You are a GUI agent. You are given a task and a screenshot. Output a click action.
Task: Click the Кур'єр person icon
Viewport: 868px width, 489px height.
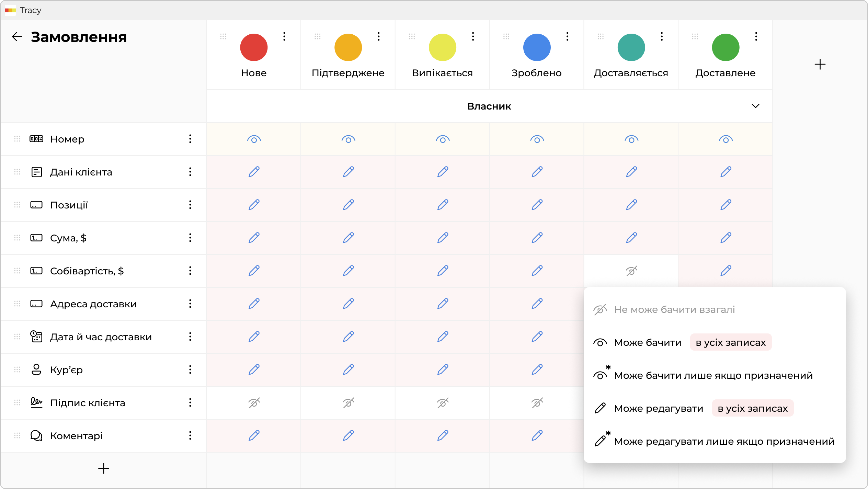click(36, 369)
